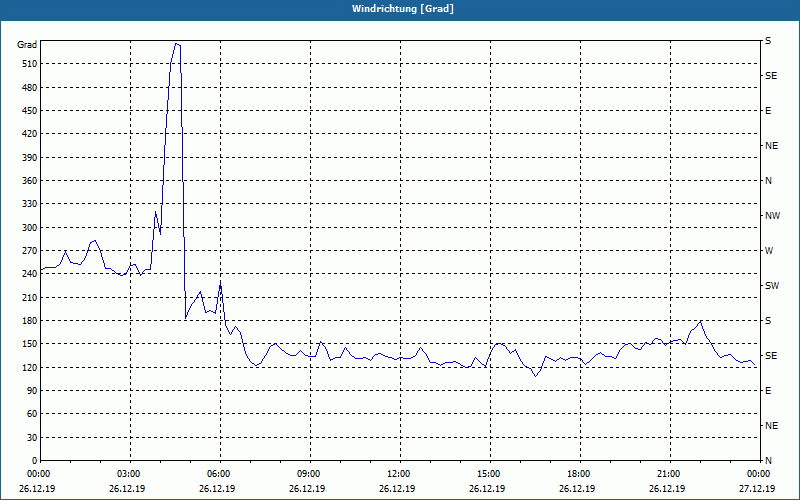Click the 120 degree axis label
This screenshot has width=800, height=500.
tap(30, 367)
